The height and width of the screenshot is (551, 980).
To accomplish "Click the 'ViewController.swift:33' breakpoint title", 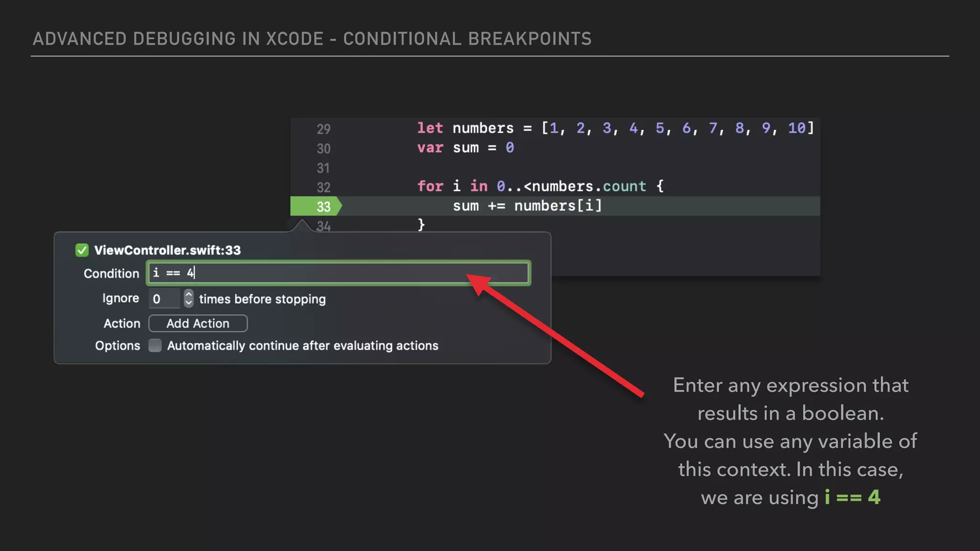I will [x=167, y=250].
